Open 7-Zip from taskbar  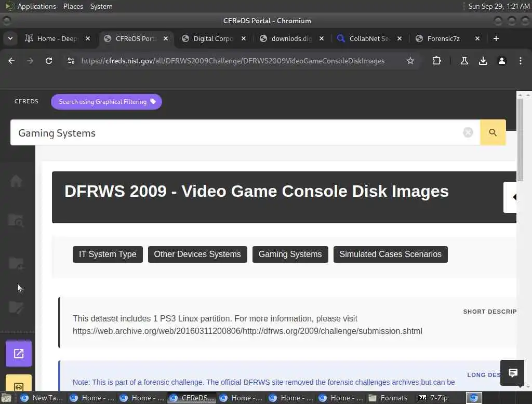click(x=433, y=398)
